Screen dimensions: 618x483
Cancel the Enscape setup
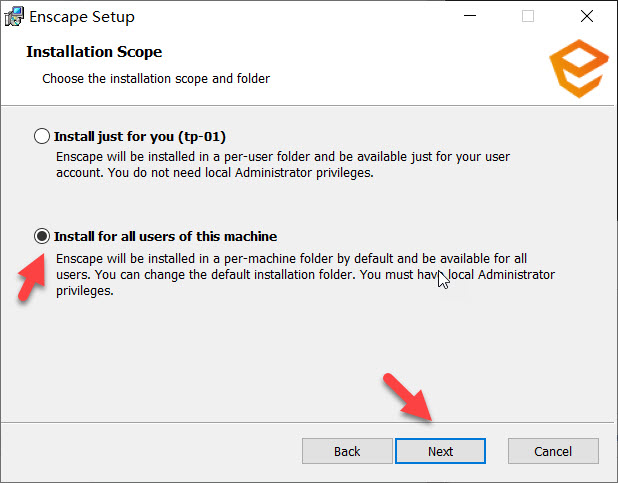(x=553, y=451)
